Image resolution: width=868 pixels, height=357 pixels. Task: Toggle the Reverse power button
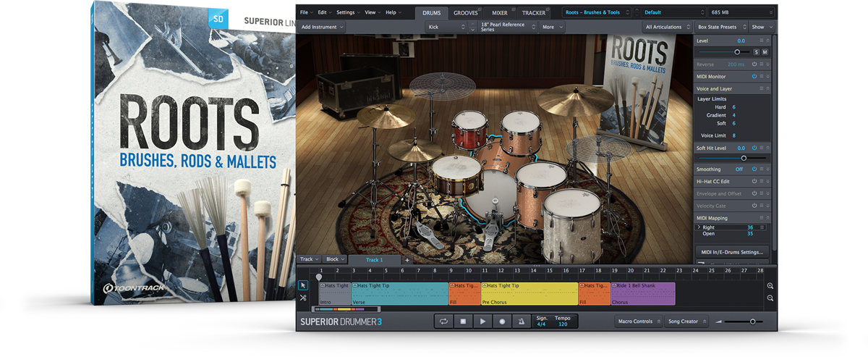tap(753, 64)
